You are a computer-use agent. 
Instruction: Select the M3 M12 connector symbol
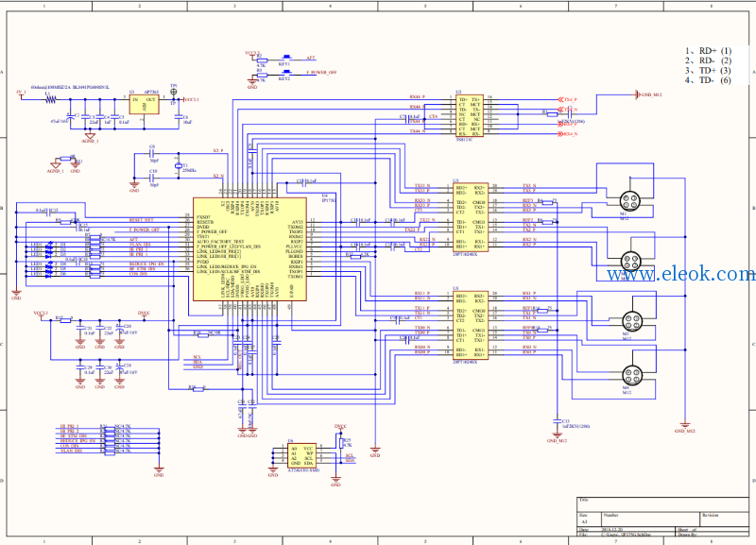click(x=631, y=321)
